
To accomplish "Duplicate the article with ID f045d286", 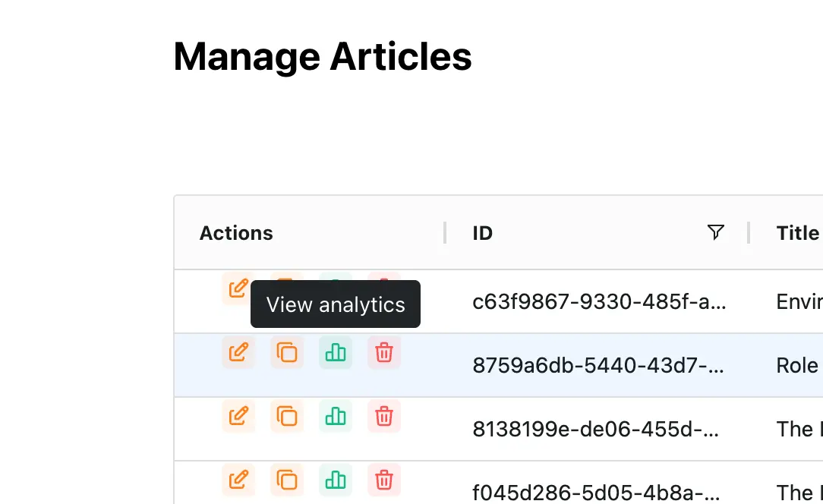I will 287,480.
